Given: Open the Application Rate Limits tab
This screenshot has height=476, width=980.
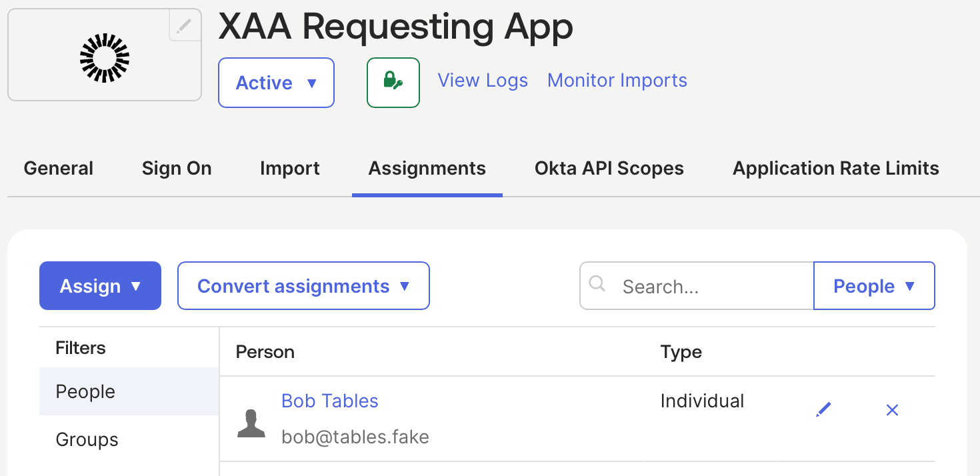Looking at the screenshot, I should [836, 168].
